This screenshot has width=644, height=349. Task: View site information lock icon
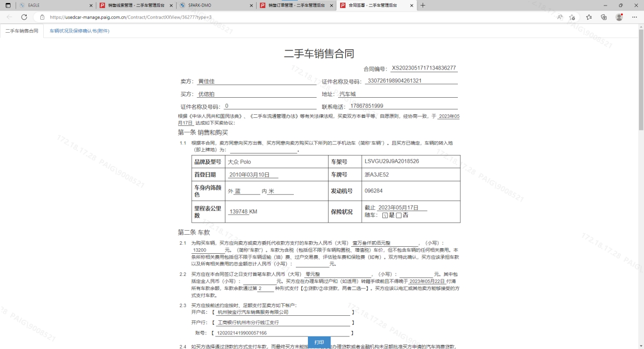click(x=42, y=17)
